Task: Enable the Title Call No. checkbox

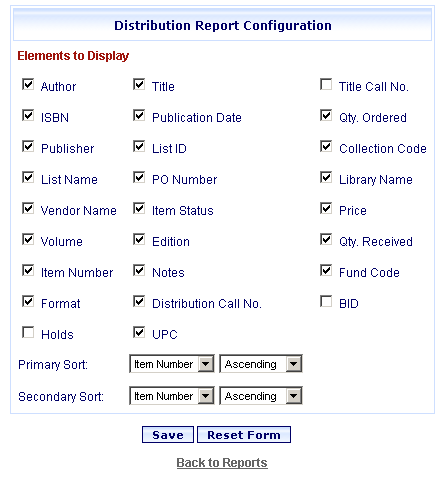Action: point(326,85)
